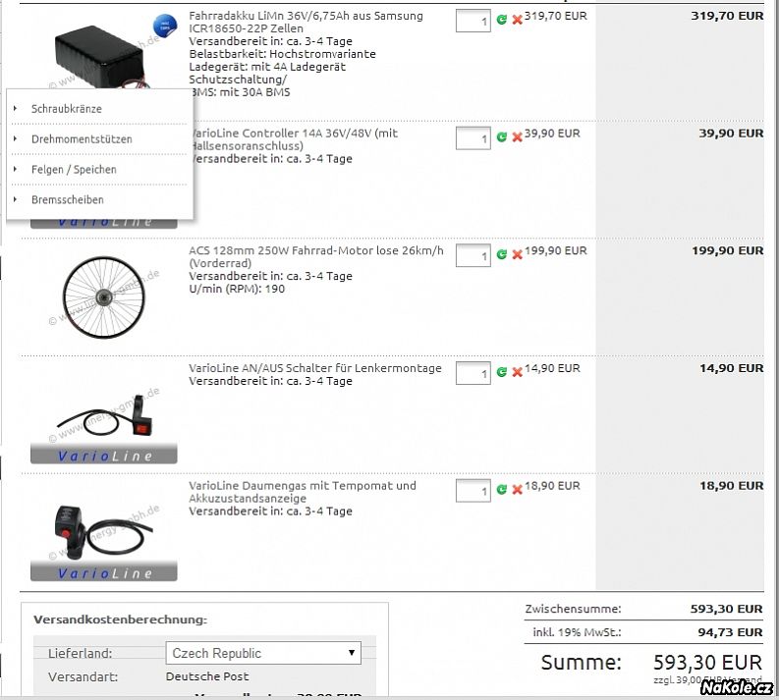Remove Fahrradakku battery with red X icon

tap(517, 20)
